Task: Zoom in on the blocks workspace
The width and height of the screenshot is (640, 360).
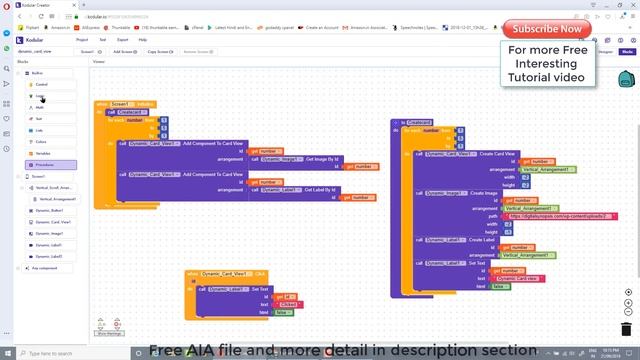Action: [628, 303]
